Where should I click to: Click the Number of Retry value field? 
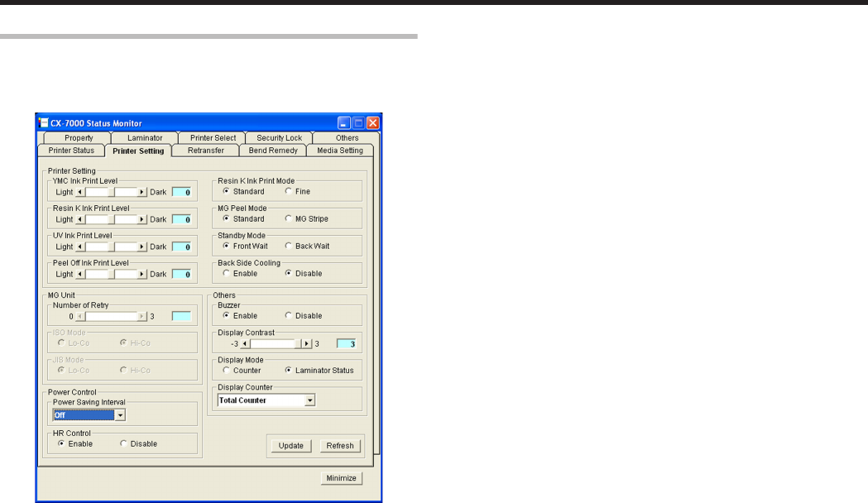tap(181, 317)
